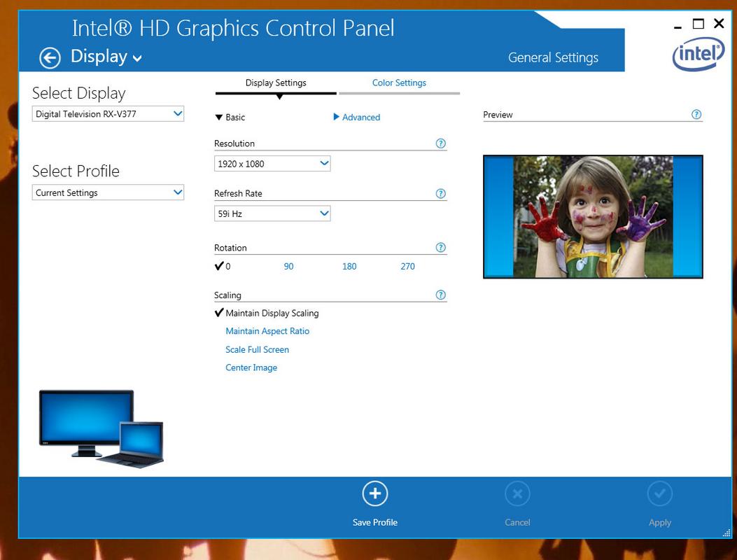Open help for Resolution
Viewport: 737px width, 560px height.
pyautogui.click(x=440, y=143)
